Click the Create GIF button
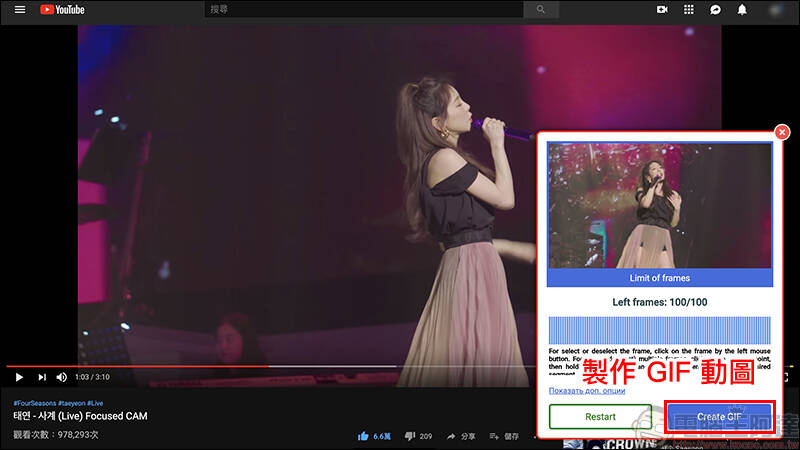The height and width of the screenshot is (450, 800). point(719,417)
